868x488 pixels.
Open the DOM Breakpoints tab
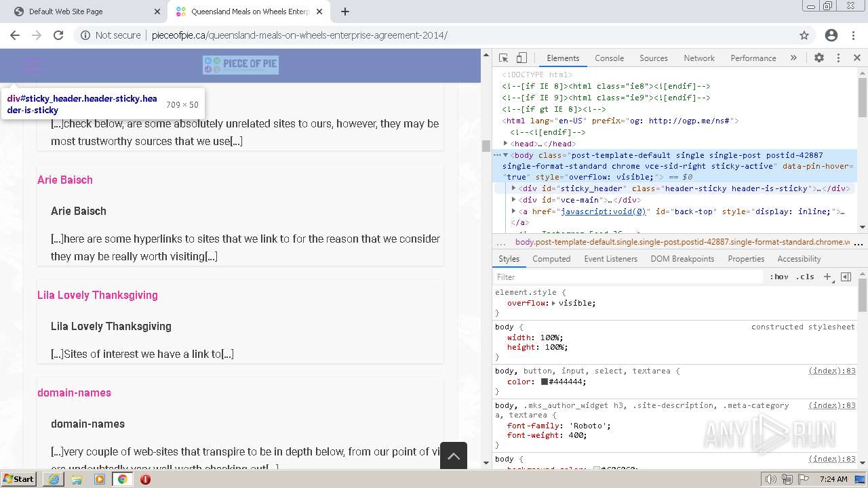coord(682,259)
